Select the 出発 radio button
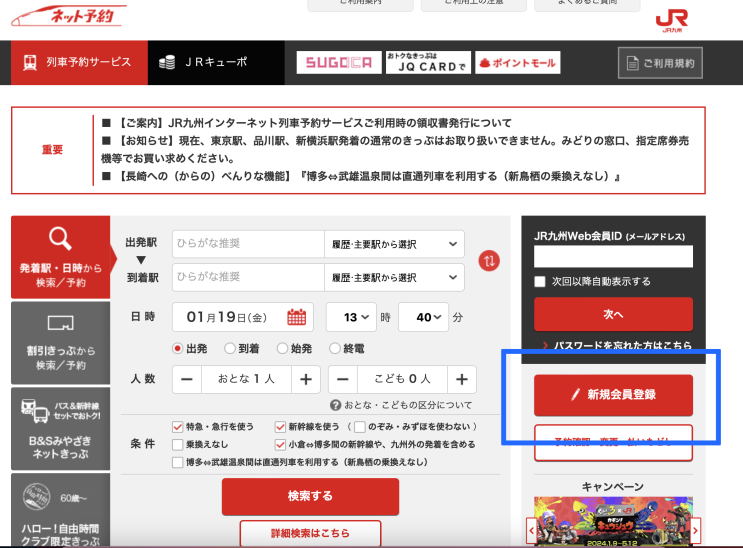743x548 pixels. pos(178,348)
